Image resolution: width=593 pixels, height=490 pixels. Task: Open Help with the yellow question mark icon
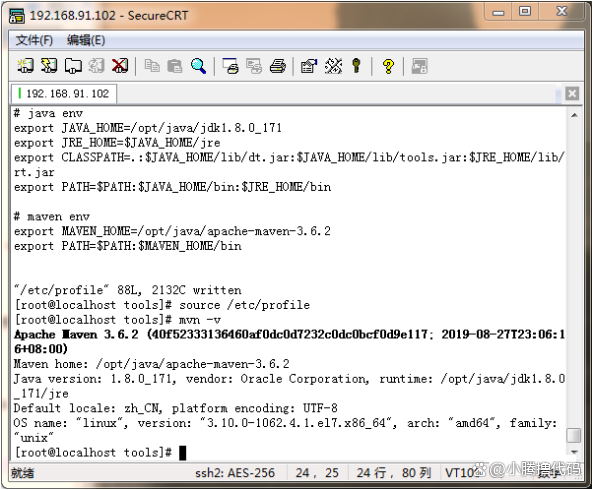click(x=388, y=66)
